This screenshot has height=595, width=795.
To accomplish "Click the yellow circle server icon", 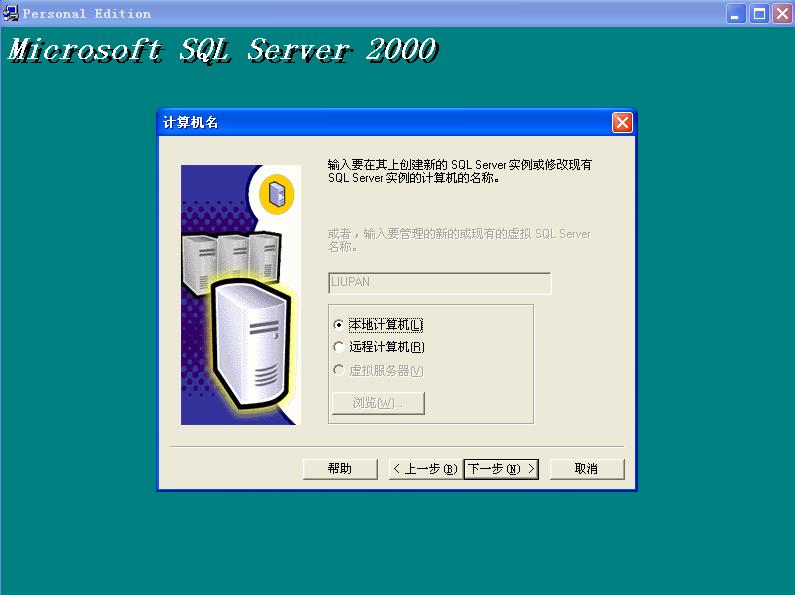I will pyautogui.click(x=277, y=194).
